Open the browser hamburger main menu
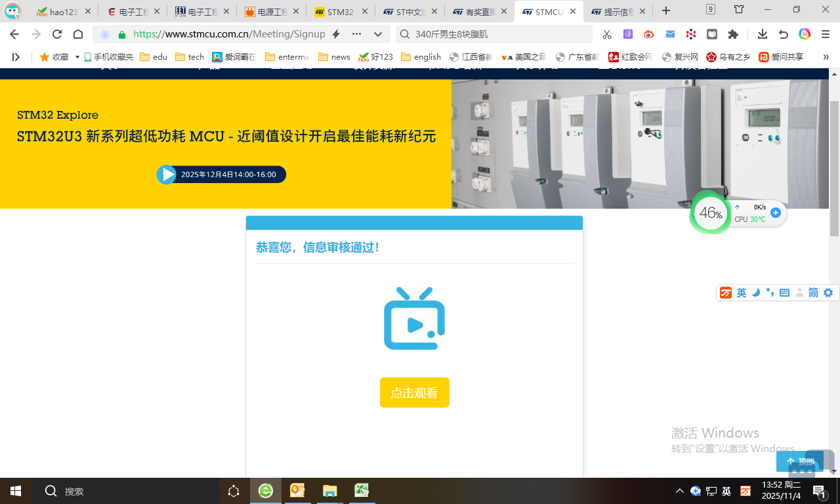Viewport: 840px width, 504px height. pos(826,34)
